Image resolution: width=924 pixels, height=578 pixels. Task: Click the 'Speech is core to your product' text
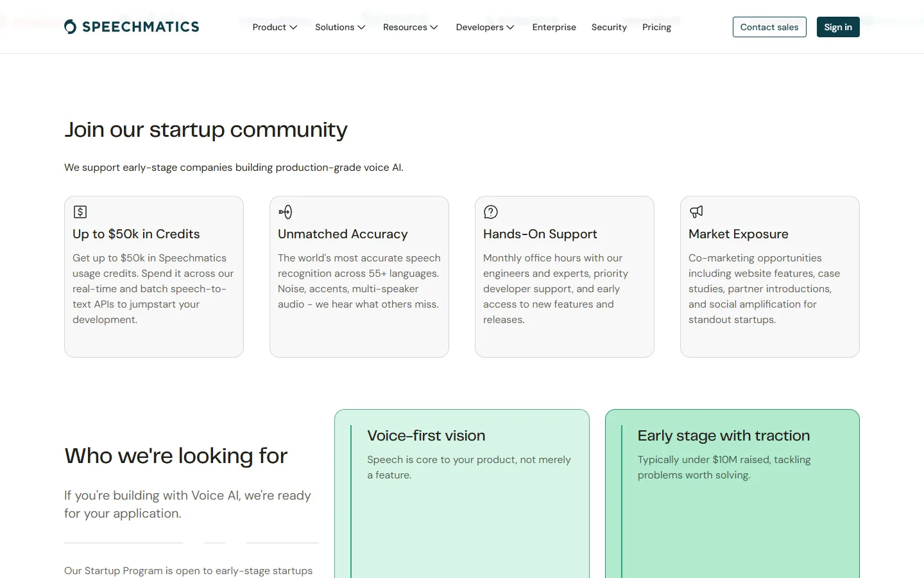(469, 468)
